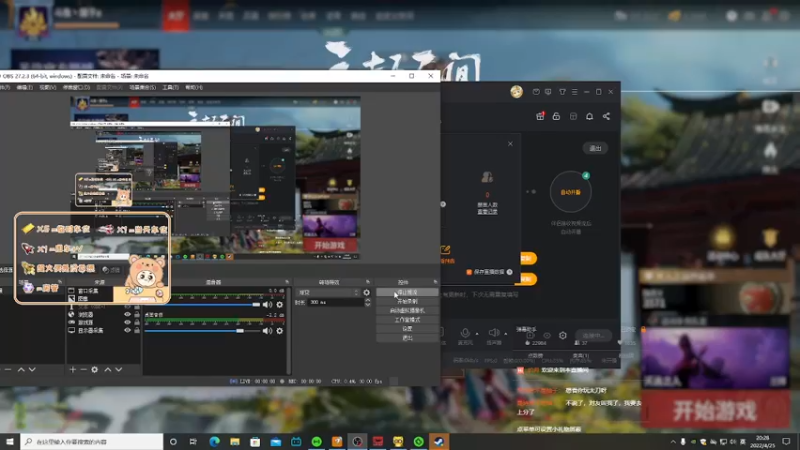Image resolution: width=800 pixels, height=450 pixels.
Task: Hide the 显示器采集 source with eye icon
Action: click(x=128, y=330)
